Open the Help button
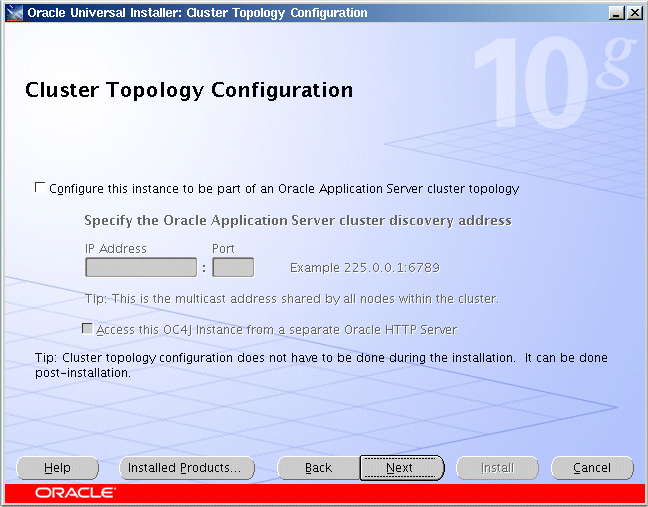Image resolution: width=648 pixels, height=507 pixels. (x=57, y=468)
